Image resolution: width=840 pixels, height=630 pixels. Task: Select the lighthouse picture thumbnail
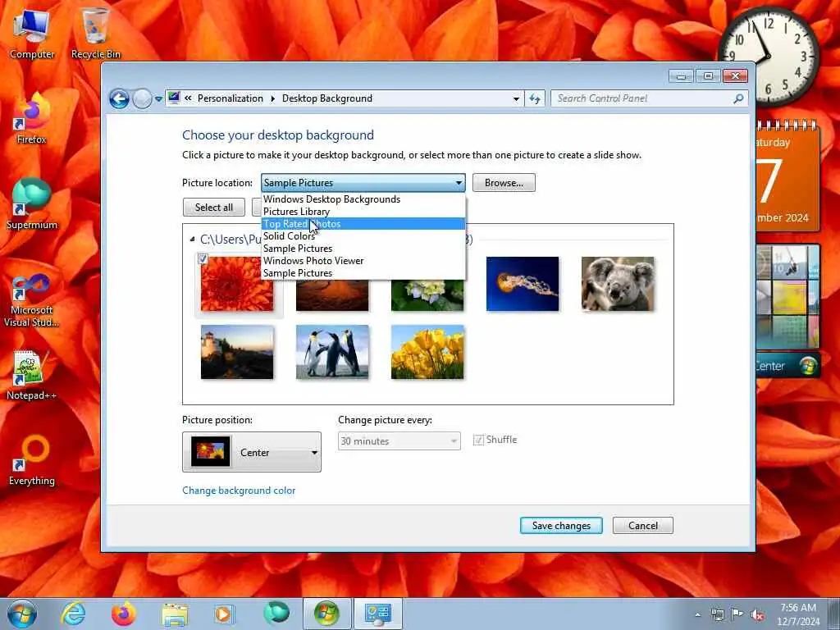tap(237, 352)
